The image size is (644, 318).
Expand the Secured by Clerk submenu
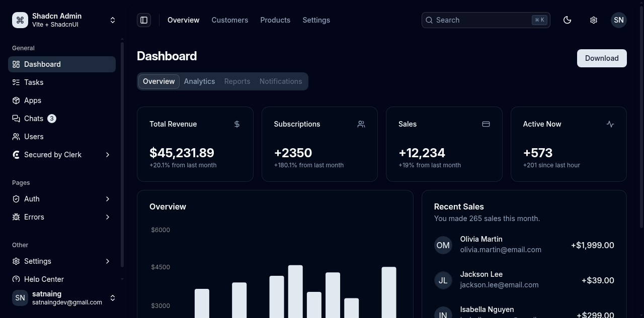click(108, 155)
